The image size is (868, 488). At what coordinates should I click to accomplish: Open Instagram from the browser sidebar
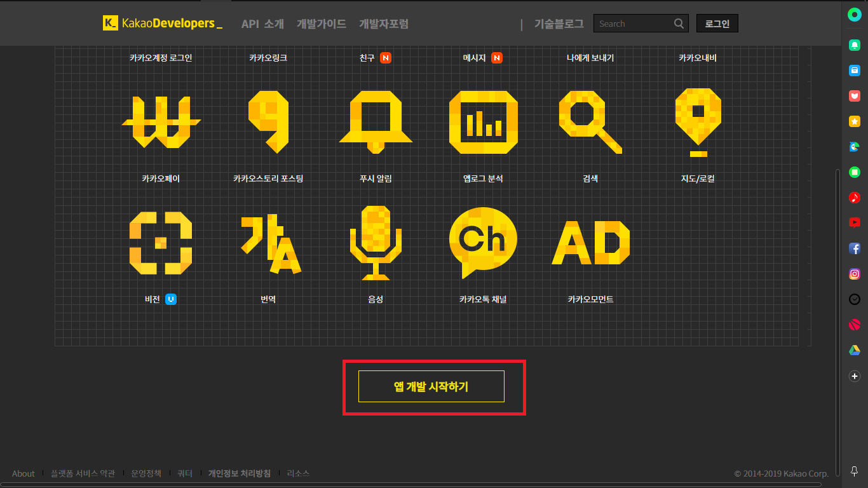pos(855,274)
